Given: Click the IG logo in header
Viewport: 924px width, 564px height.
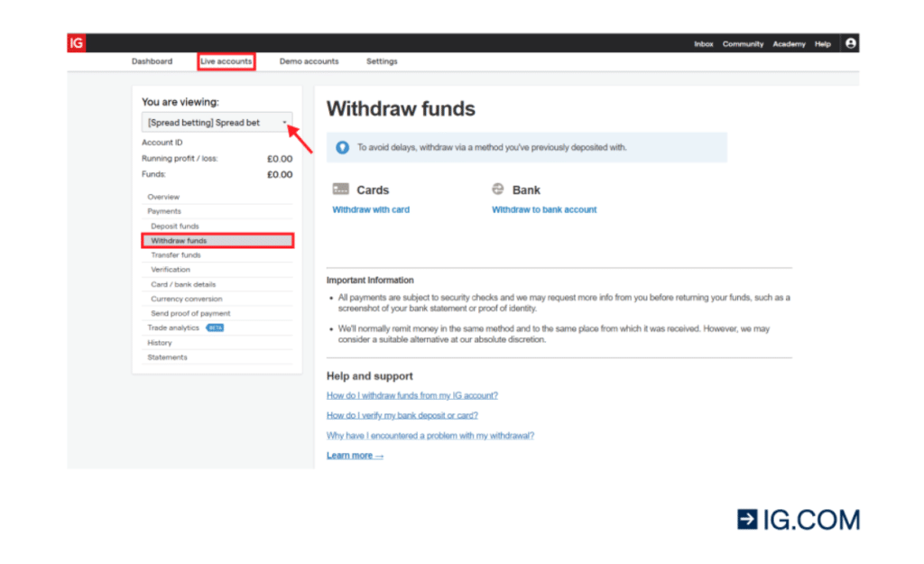Looking at the screenshot, I should coord(77,43).
